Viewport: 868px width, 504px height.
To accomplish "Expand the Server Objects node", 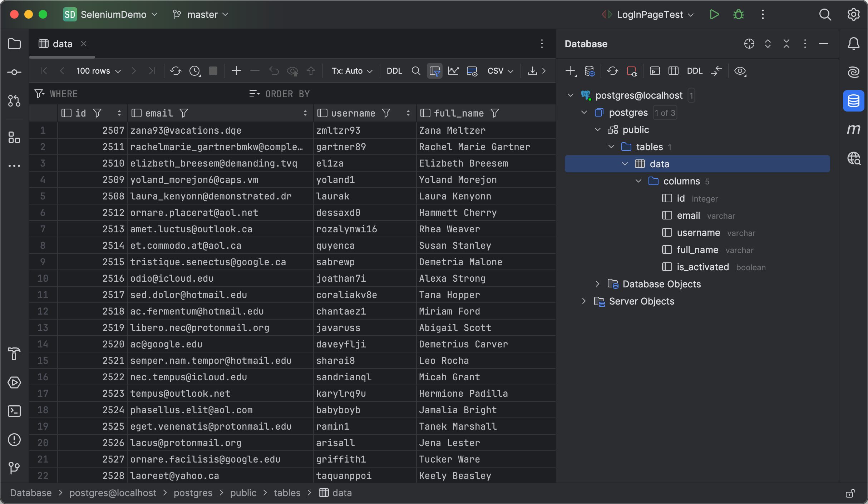I will (x=584, y=301).
